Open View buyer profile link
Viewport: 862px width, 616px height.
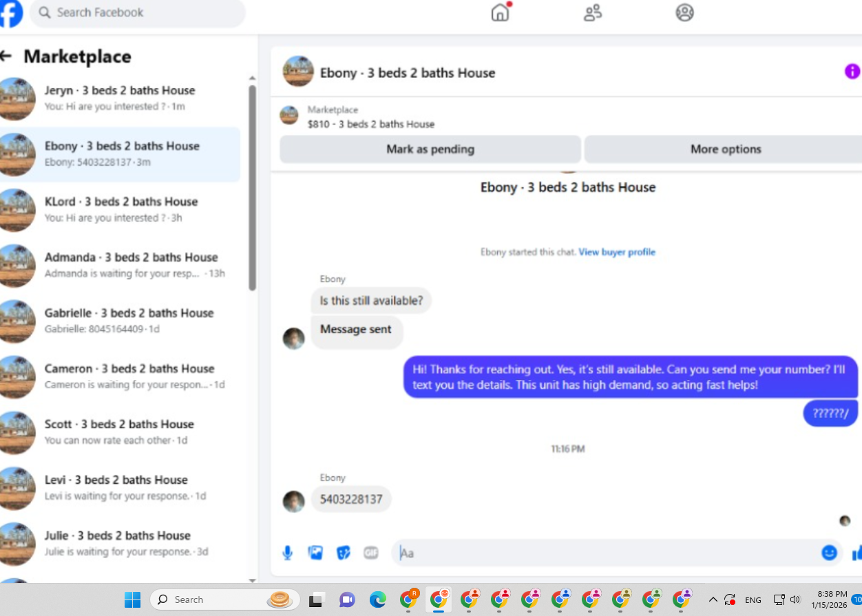tap(617, 252)
